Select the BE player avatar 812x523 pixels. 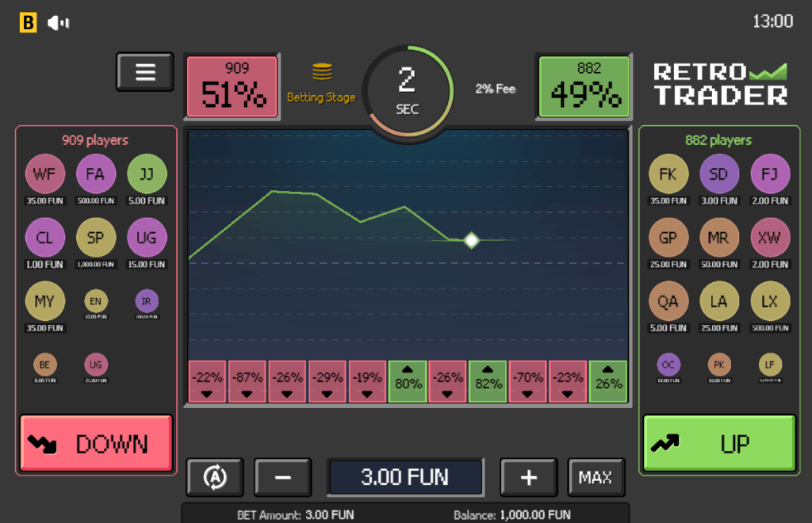pos(45,365)
